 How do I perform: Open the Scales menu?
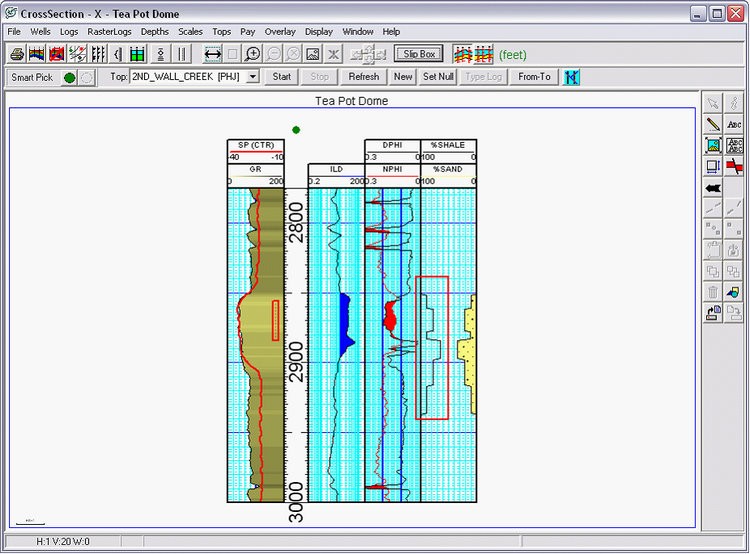[x=190, y=32]
